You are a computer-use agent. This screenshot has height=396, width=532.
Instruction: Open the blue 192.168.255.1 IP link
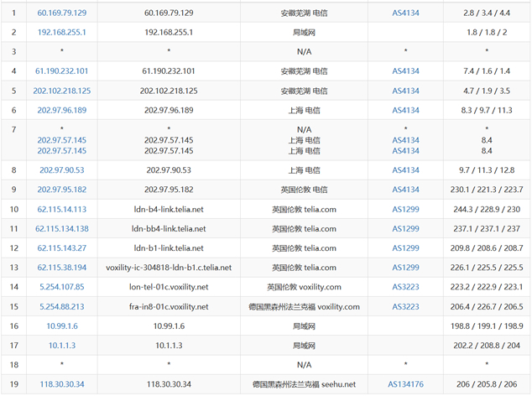62,33
